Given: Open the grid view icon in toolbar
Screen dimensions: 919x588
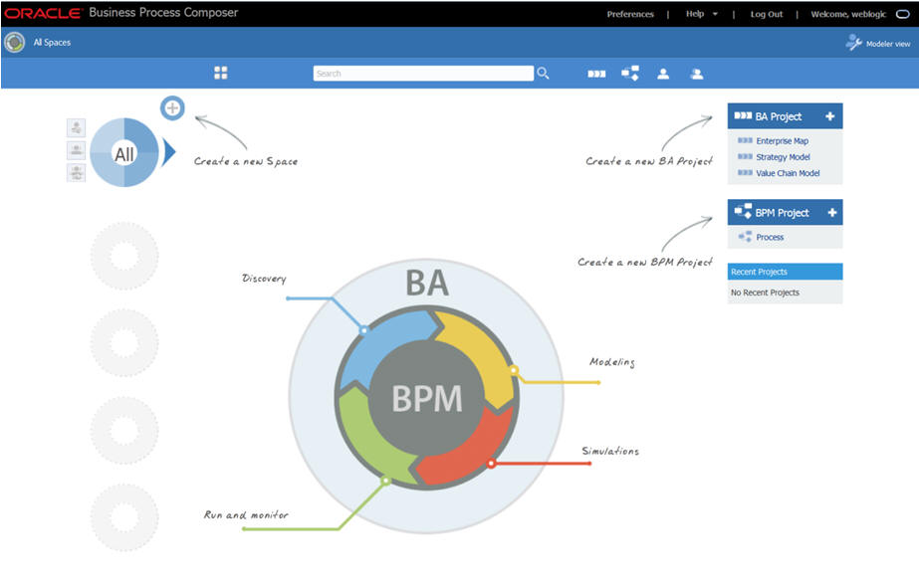Looking at the screenshot, I should pos(220,73).
